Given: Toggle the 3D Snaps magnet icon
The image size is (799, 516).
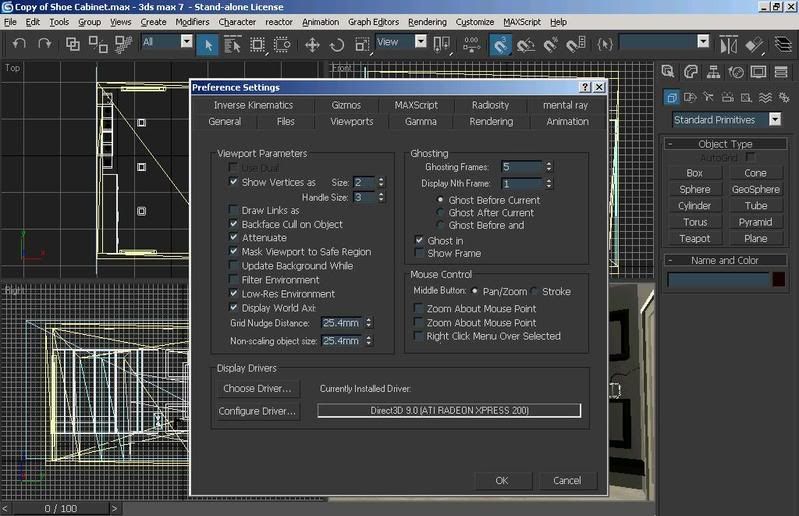Looking at the screenshot, I should pos(501,44).
